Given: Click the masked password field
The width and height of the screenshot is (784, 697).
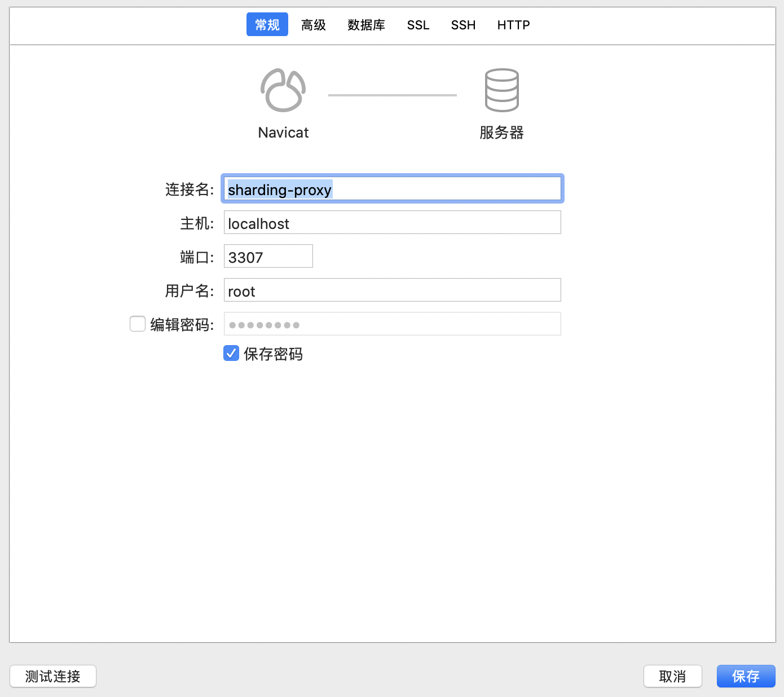Looking at the screenshot, I should [393, 324].
